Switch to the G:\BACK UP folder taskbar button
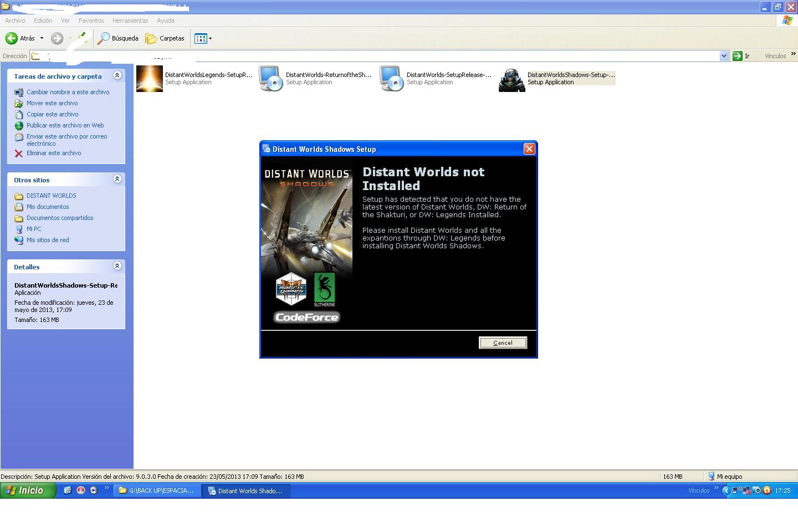This screenshot has height=532, width=798. pos(157,490)
